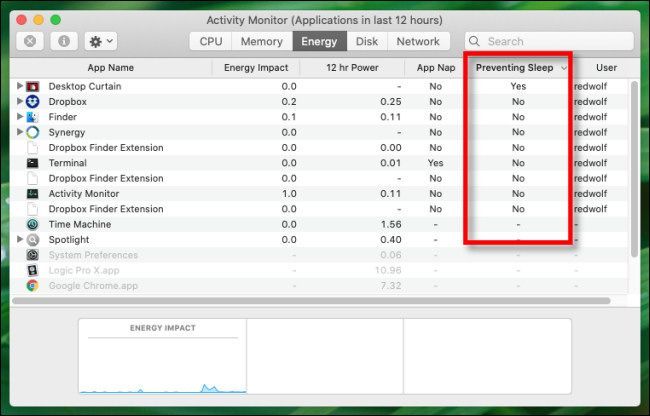Click the 1.56 power value for Time Machine
The image size is (650, 416).
click(391, 224)
